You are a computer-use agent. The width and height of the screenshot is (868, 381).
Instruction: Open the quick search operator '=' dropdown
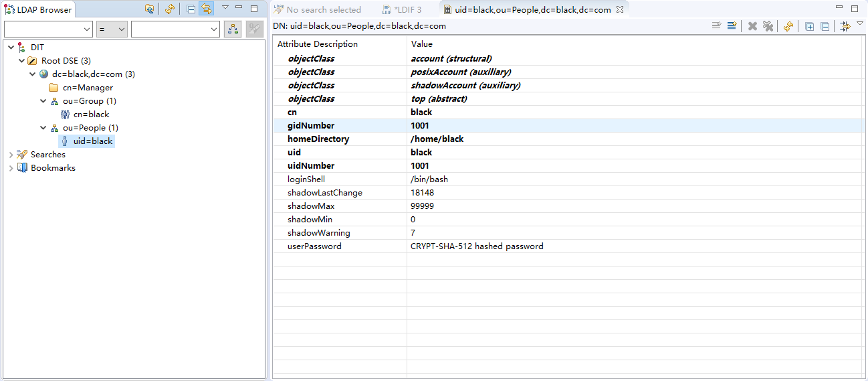pos(112,29)
